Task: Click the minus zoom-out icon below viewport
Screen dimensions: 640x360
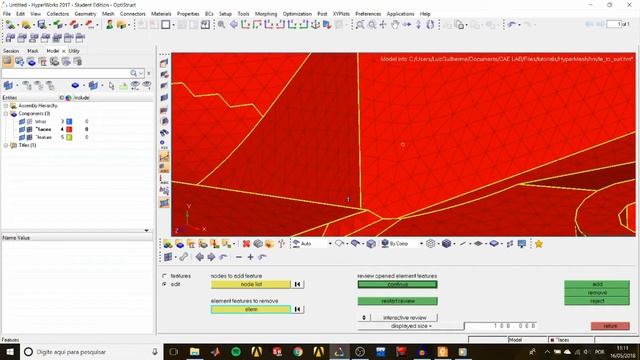Action: point(239,257)
